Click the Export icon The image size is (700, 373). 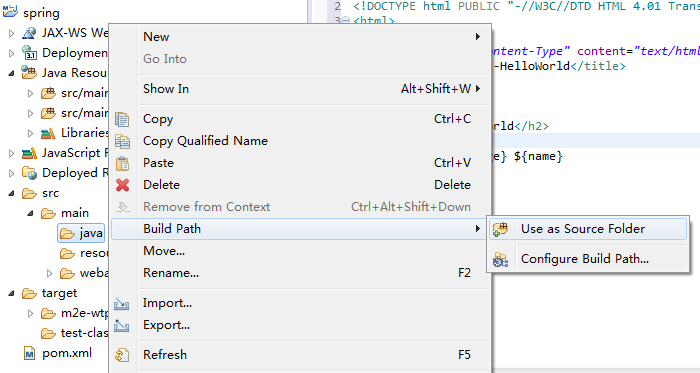(x=121, y=326)
